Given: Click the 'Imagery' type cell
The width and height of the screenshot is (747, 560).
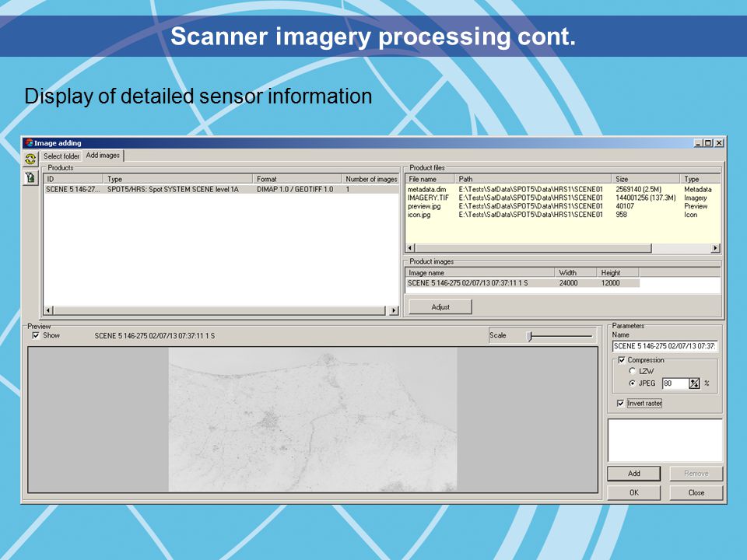Looking at the screenshot, I should (696, 198).
